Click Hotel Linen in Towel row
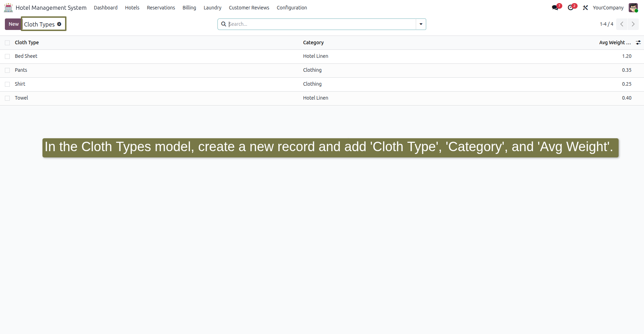644x334 pixels. coord(316,98)
